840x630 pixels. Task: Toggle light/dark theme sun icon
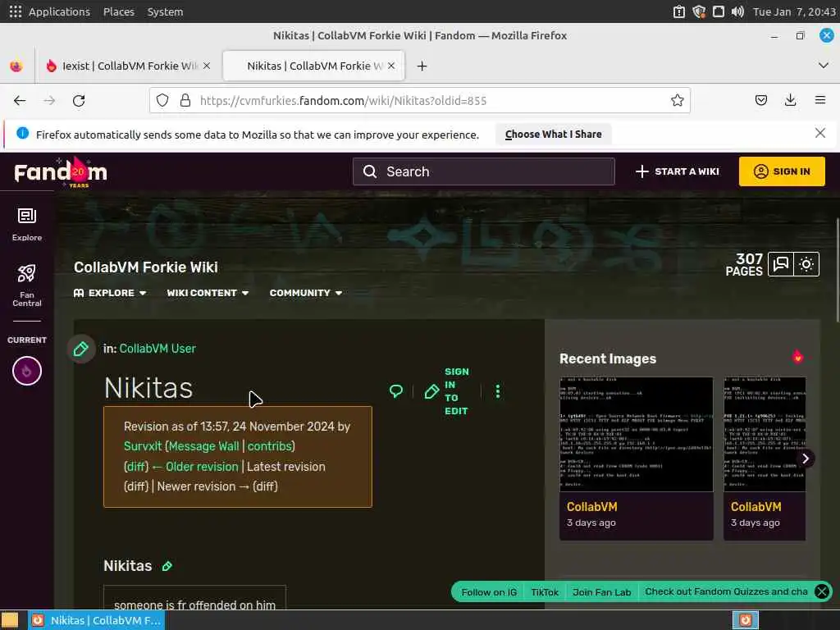[806, 264]
